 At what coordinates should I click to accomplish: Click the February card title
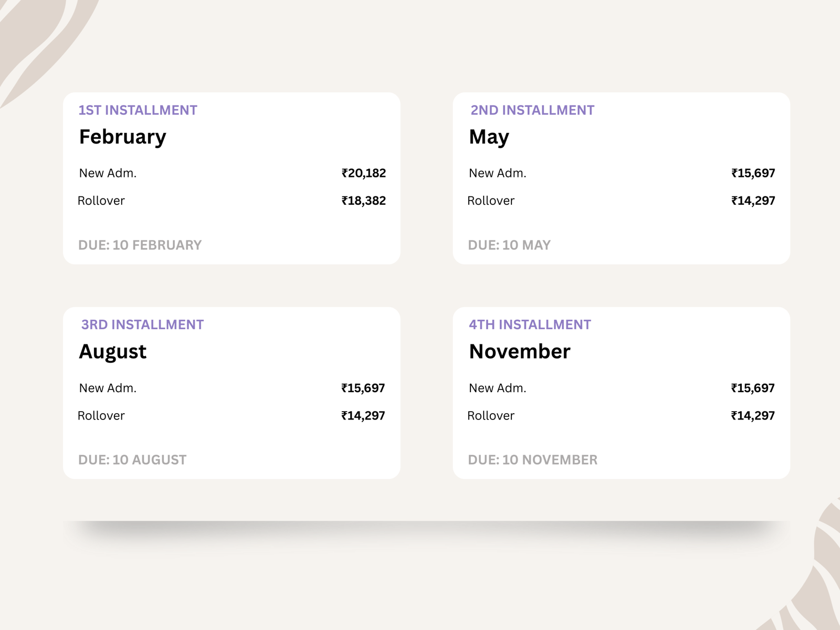pos(122,137)
